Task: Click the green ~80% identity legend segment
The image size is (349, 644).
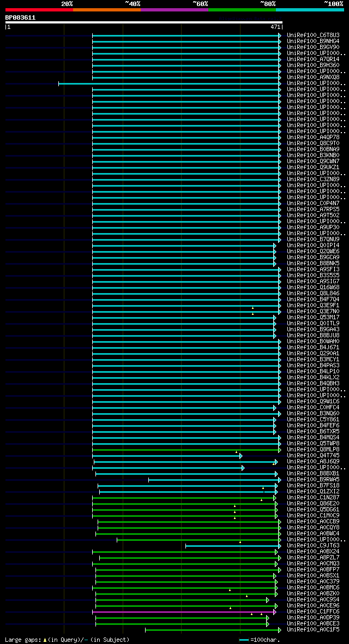Action: coord(242,9)
